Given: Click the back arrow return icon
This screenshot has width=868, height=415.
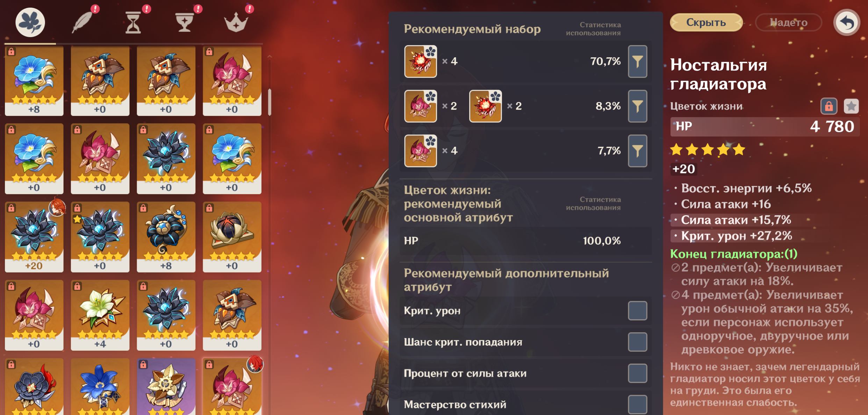Looking at the screenshot, I should 847,22.
